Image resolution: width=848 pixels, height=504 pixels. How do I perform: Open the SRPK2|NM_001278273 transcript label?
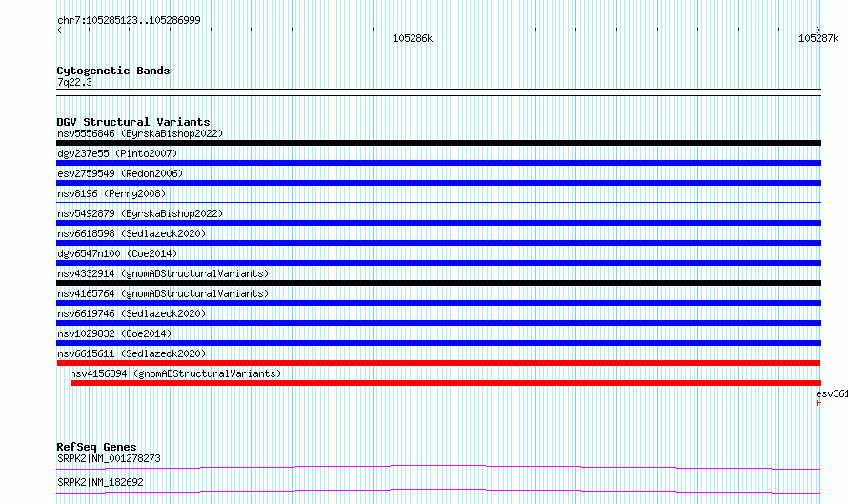tap(109, 458)
